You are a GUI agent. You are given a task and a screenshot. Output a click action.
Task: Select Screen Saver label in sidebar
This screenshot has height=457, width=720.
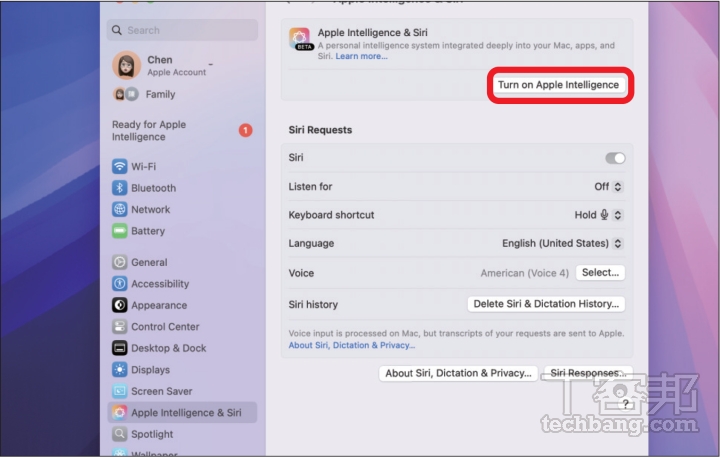(162, 391)
